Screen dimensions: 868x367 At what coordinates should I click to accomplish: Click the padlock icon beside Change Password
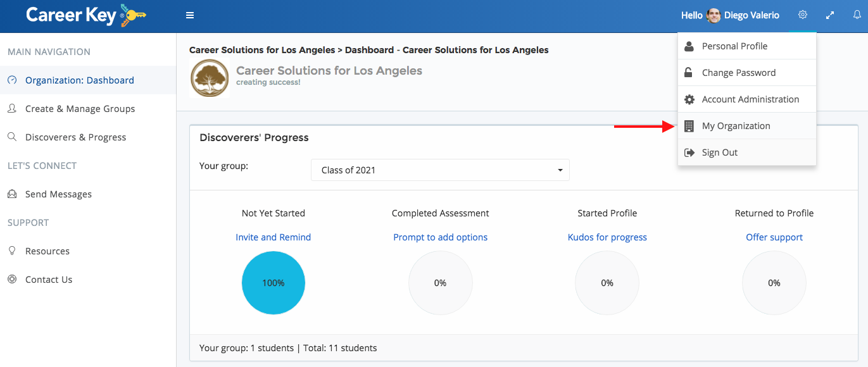(x=688, y=73)
